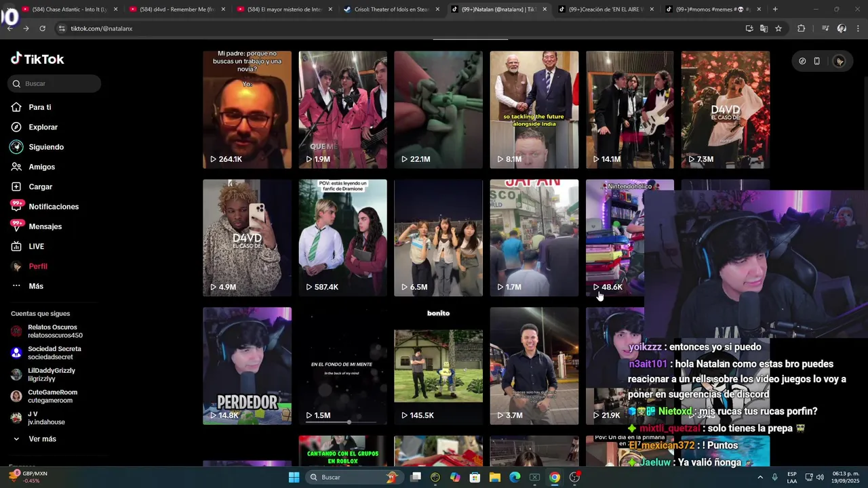Switch to d4vd - Remember Me tab
This screenshot has height=488, width=868.
click(178, 9)
